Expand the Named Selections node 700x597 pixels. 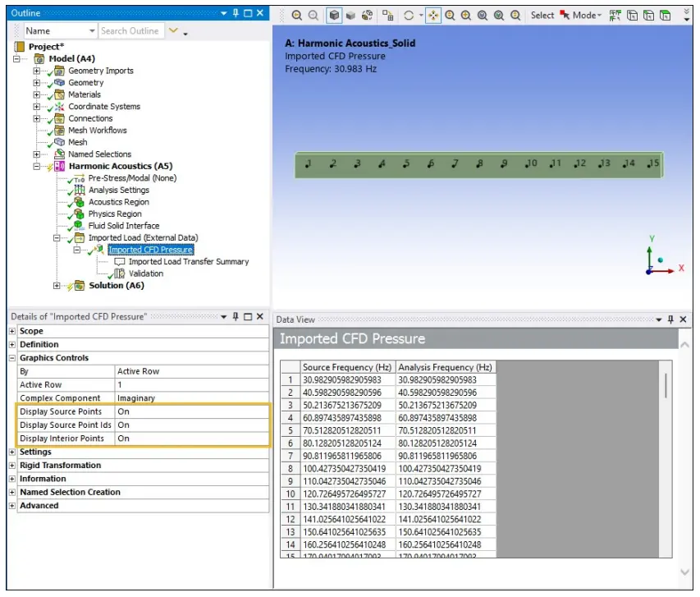[x=37, y=154]
